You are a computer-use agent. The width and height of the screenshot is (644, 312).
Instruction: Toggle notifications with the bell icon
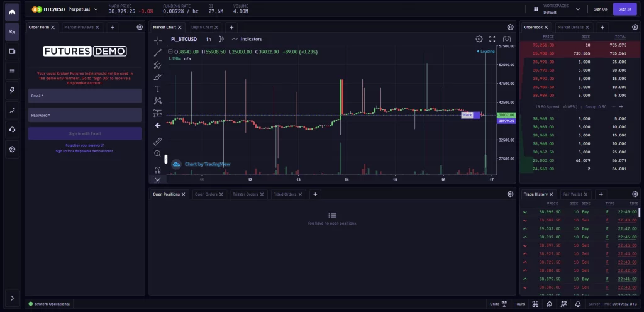point(578,304)
